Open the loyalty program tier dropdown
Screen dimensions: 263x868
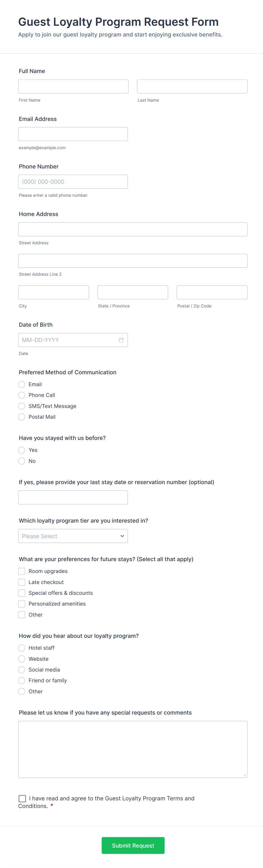pyautogui.click(x=73, y=536)
